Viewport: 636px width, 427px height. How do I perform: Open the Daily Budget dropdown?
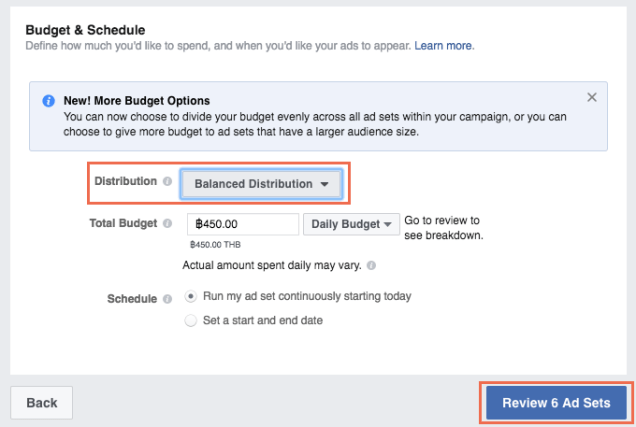click(351, 224)
